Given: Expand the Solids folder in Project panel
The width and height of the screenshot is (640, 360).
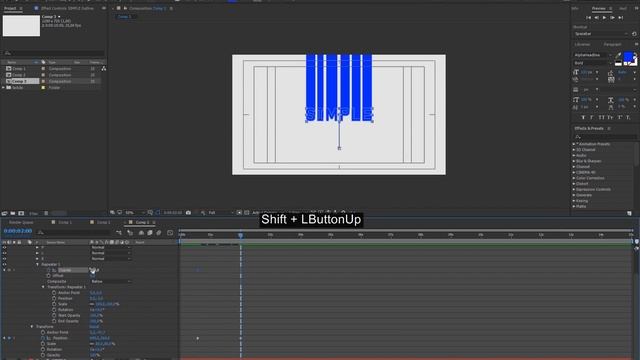Looking at the screenshot, I should pos(4,88).
